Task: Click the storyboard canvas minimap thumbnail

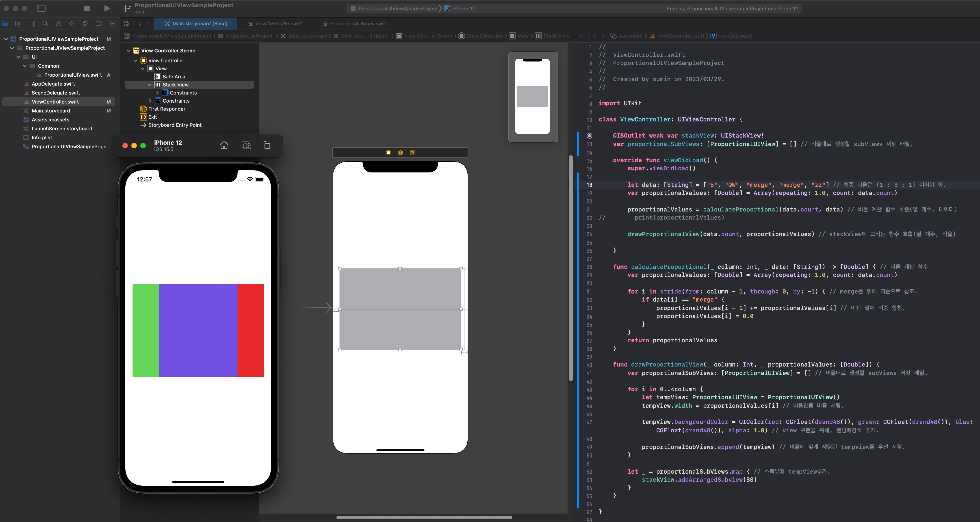Action: tap(533, 97)
